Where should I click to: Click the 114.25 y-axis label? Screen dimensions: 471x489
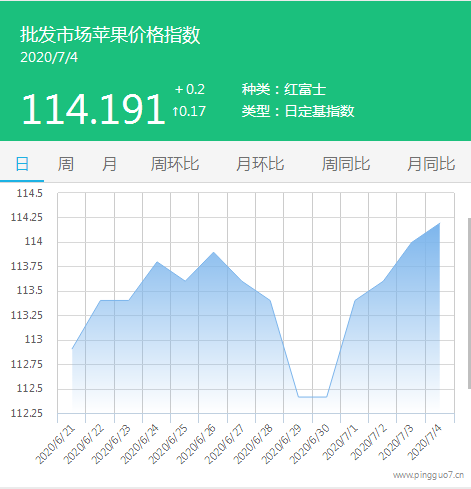(27, 217)
